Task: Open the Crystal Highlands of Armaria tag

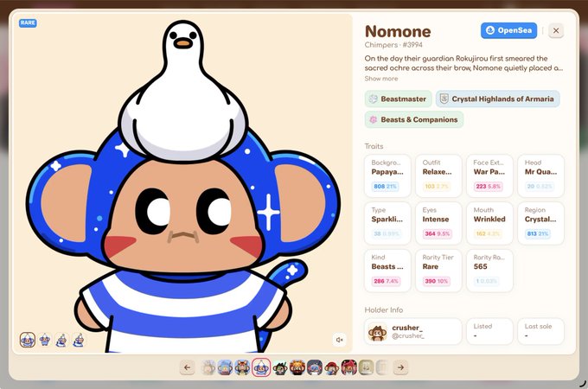Action: click(x=497, y=99)
